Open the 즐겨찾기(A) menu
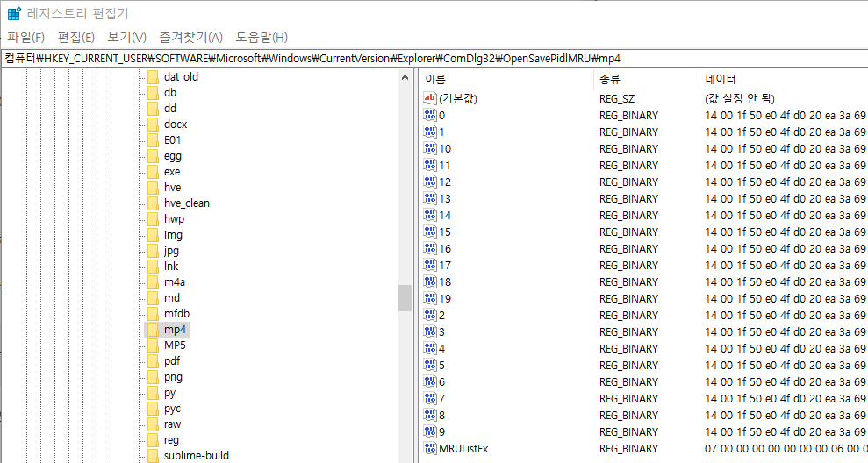Screen dimensions: 868x463 tap(191, 38)
